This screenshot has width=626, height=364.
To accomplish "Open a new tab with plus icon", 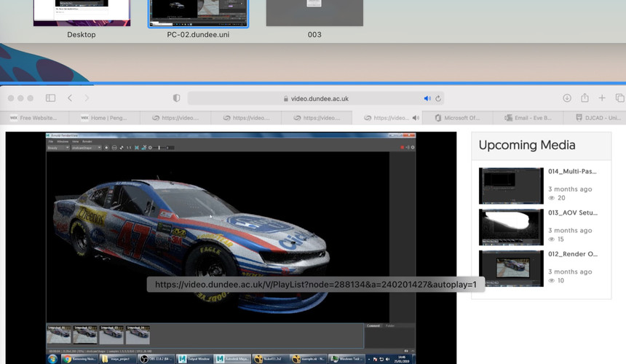I will pos(602,98).
